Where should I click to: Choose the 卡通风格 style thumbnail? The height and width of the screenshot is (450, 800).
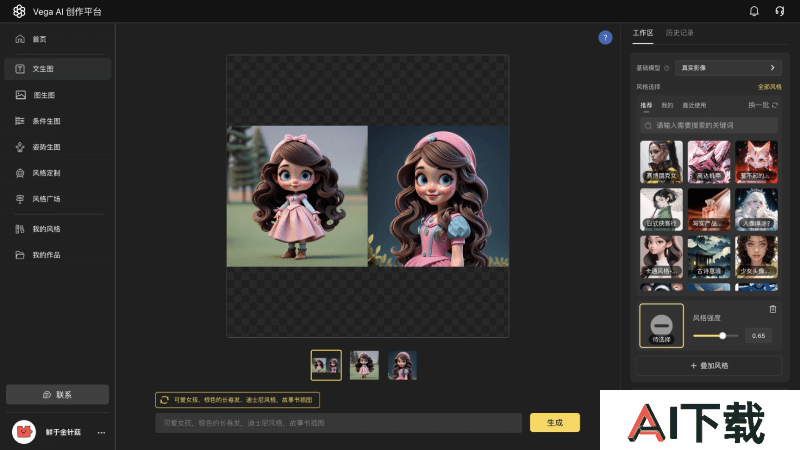tap(661, 257)
